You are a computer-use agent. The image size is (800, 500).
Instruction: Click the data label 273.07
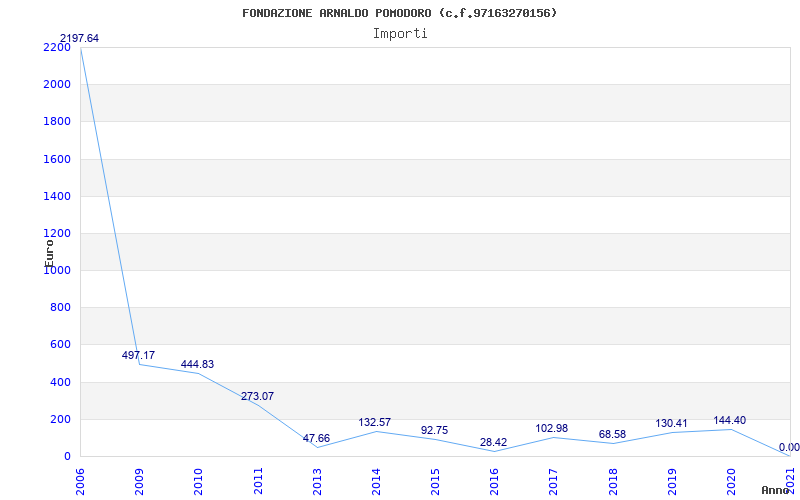(257, 396)
